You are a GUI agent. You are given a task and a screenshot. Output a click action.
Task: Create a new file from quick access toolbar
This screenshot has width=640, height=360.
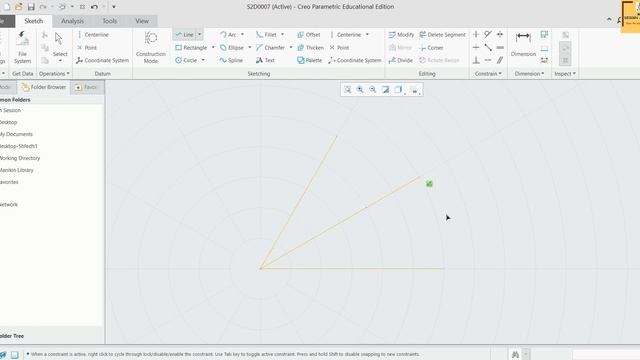7,7
